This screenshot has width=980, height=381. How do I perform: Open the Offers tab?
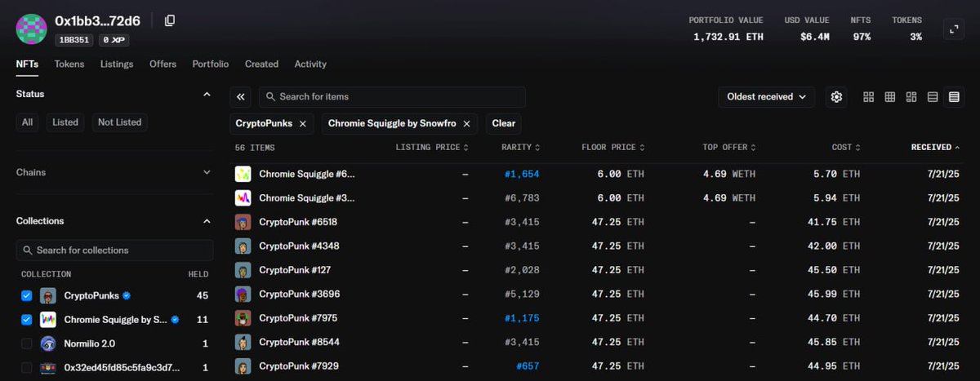[163, 64]
